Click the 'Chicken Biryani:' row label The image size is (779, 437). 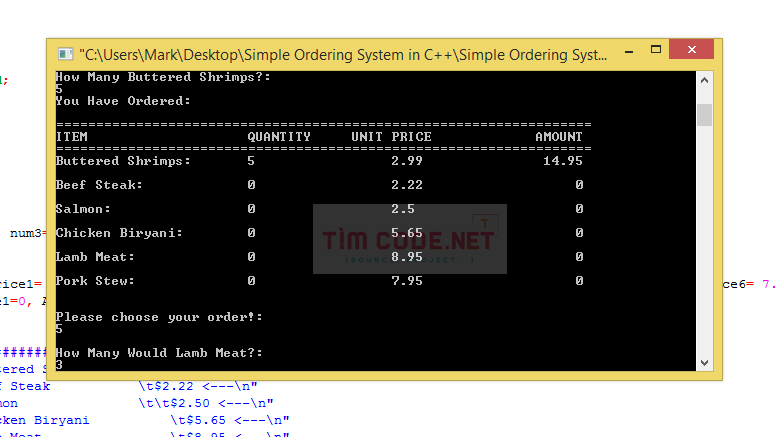tap(119, 233)
